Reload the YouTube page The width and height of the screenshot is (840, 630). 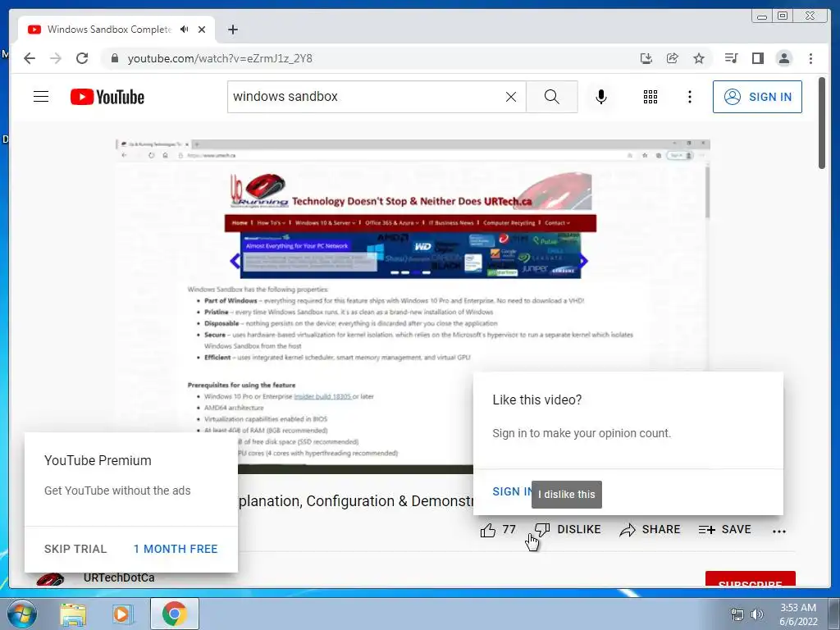point(82,58)
